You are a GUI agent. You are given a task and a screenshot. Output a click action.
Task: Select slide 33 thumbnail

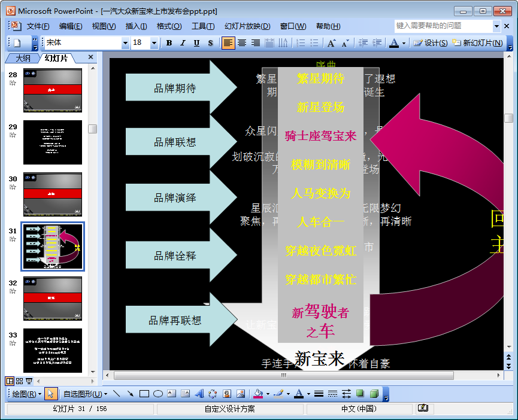pos(53,351)
